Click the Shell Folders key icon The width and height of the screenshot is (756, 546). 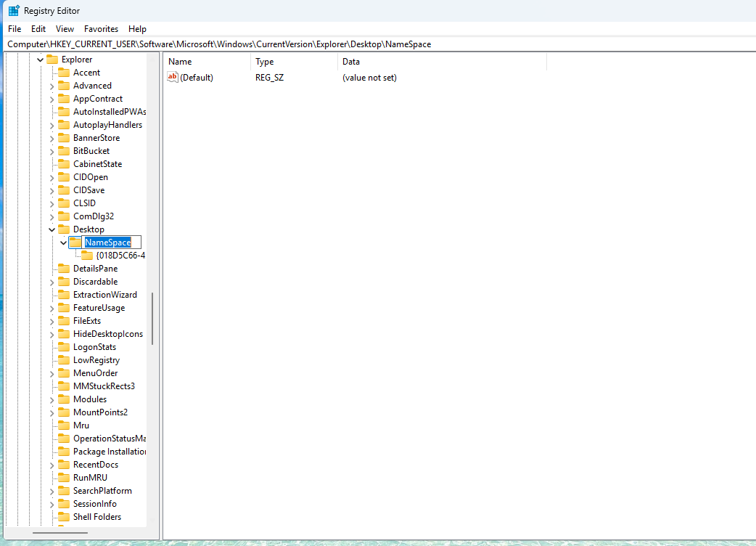tap(63, 516)
